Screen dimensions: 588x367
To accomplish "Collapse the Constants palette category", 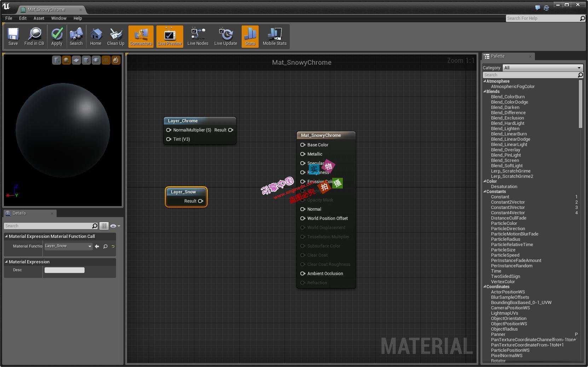I will [x=485, y=191].
